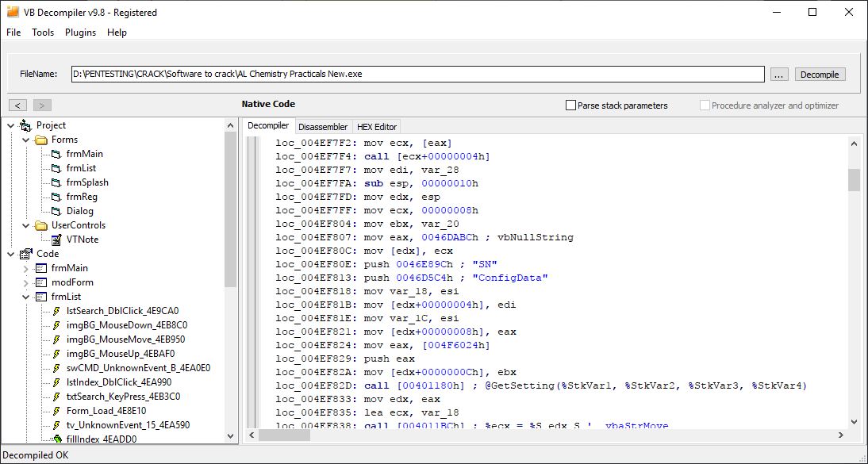Click code pane scroll-down arrow
Viewport: 868px width, 464px height.
pyautogui.click(x=854, y=422)
